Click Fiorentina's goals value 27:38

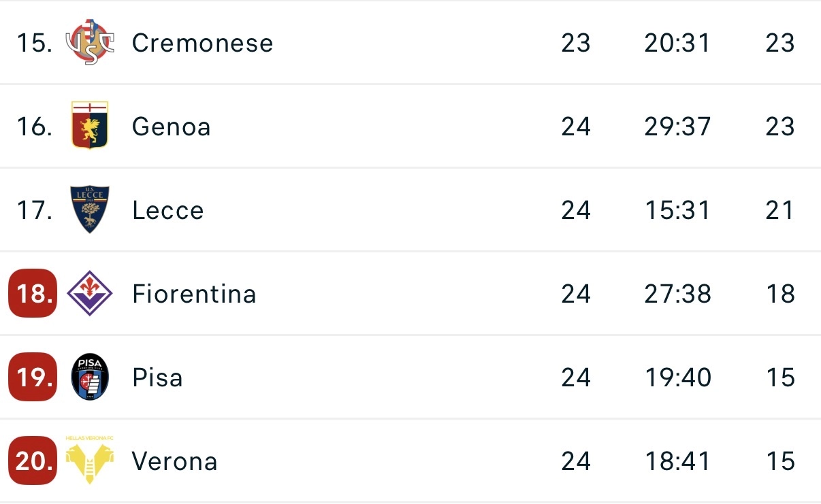pyautogui.click(x=677, y=294)
